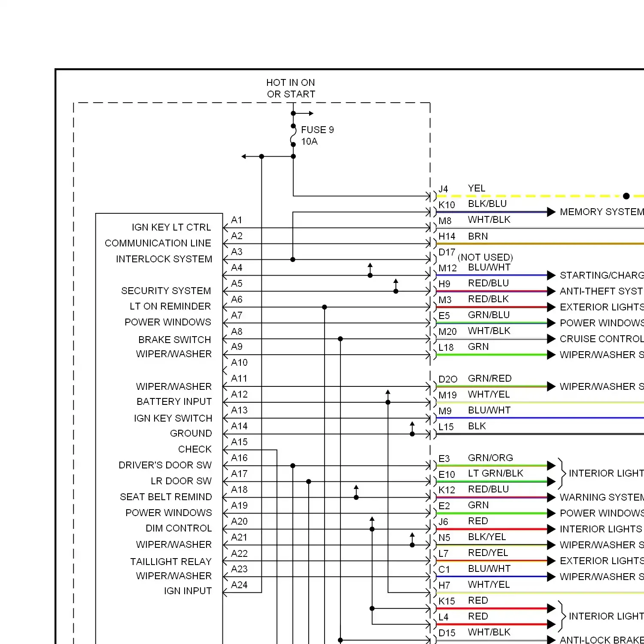Select the BLK/BLU wire color label
The width and height of the screenshot is (644, 644).
tap(487, 204)
